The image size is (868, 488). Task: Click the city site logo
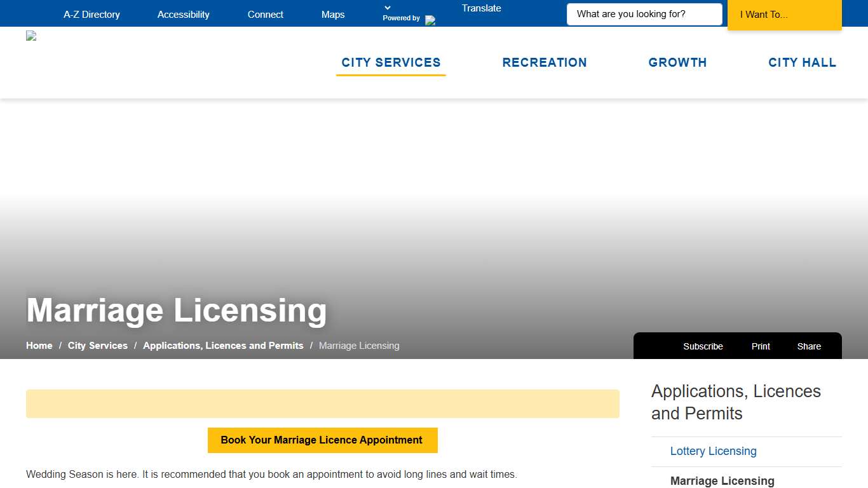click(x=31, y=36)
